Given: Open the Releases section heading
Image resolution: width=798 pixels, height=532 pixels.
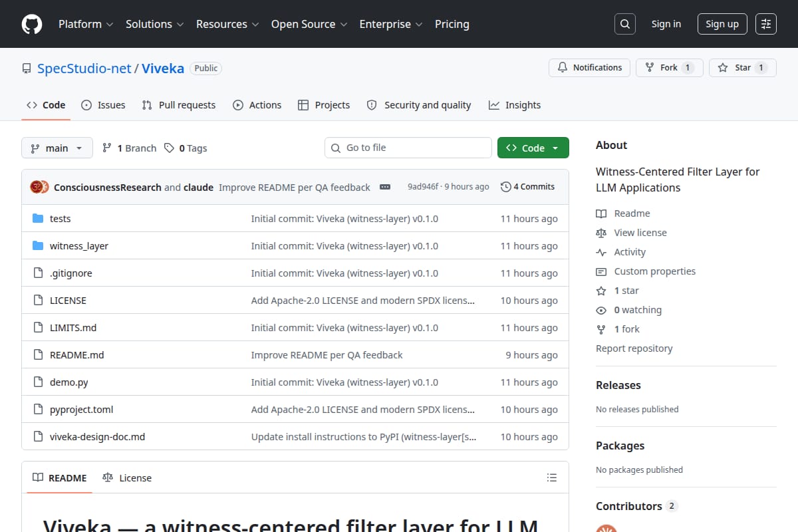Looking at the screenshot, I should pyautogui.click(x=618, y=385).
